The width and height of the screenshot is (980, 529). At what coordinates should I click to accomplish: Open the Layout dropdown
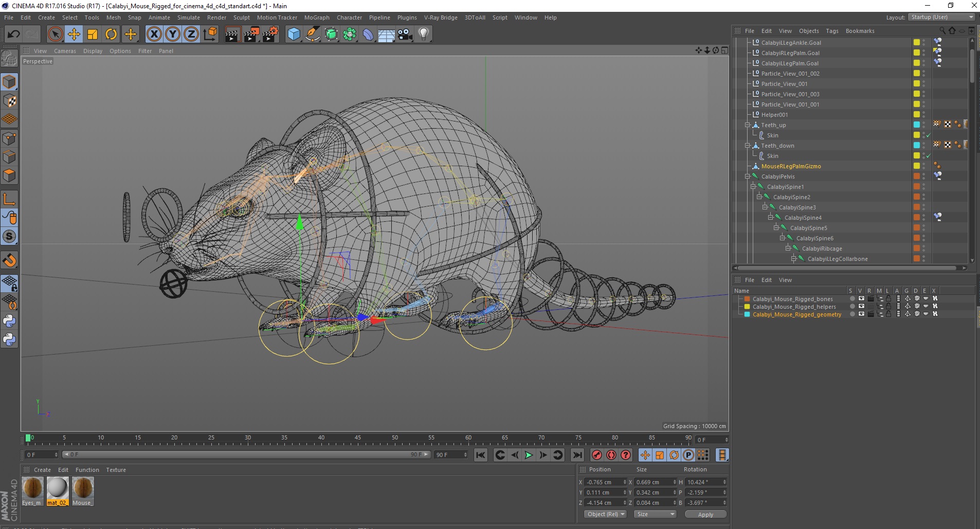point(941,17)
